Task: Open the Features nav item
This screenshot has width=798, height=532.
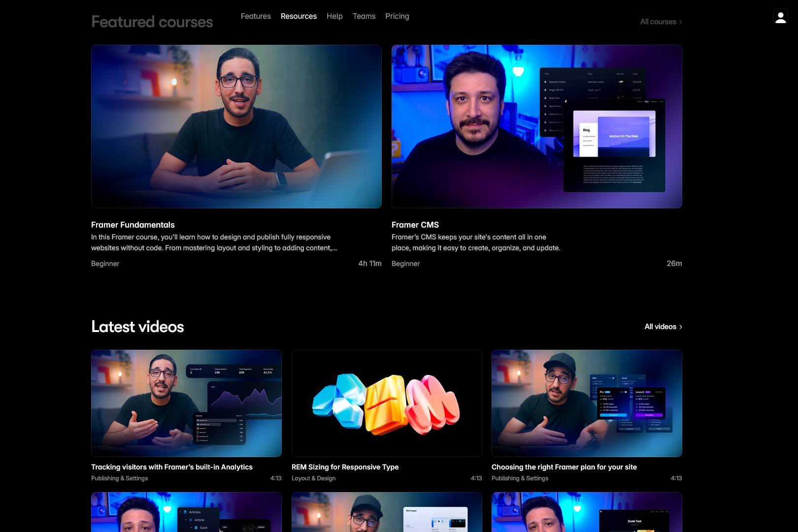Action: pos(256,16)
